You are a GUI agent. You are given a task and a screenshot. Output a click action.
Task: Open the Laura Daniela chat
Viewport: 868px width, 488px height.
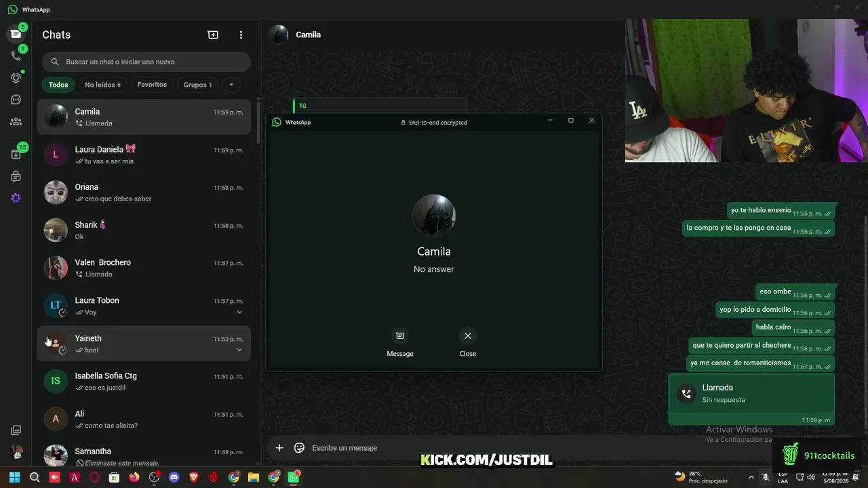[144, 155]
